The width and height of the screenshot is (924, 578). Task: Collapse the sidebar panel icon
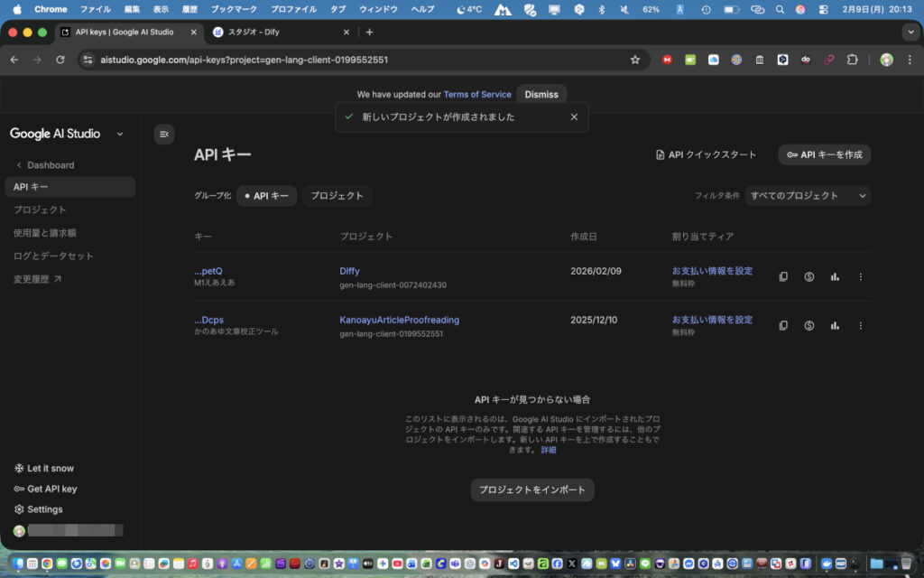pos(164,134)
